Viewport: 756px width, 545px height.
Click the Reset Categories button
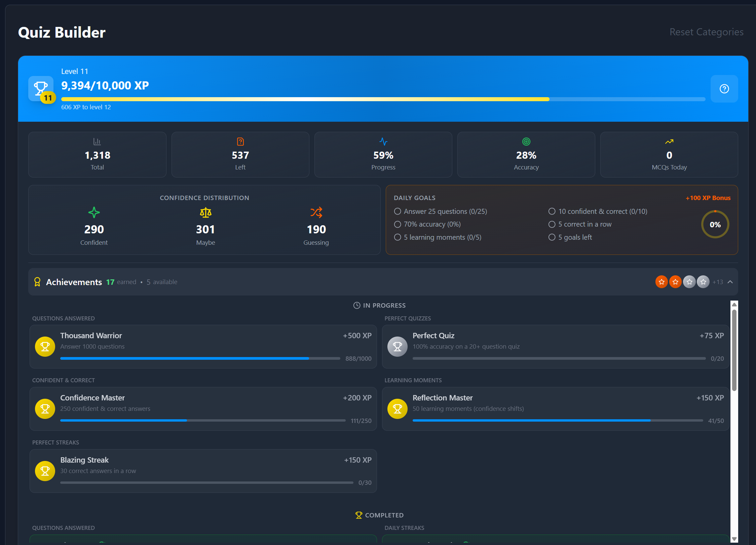pyautogui.click(x=706, y=32)
